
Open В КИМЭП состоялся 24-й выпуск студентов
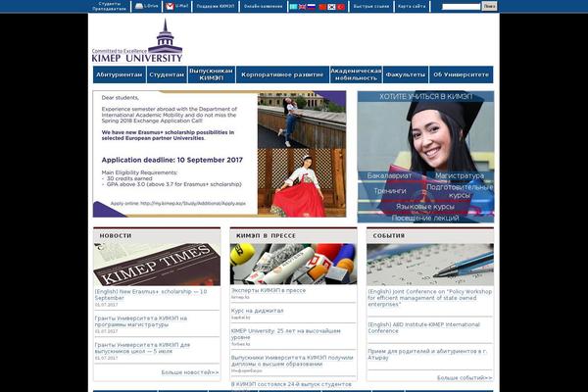(291, 384)
